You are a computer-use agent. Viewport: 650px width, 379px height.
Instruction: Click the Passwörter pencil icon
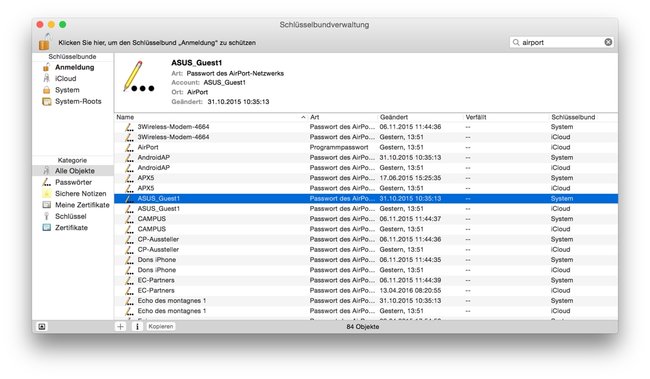(x=46, y=182)
